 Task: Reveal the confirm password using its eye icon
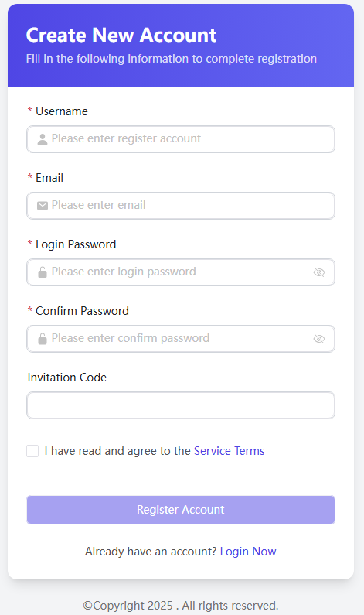click(x=319, y=339)
